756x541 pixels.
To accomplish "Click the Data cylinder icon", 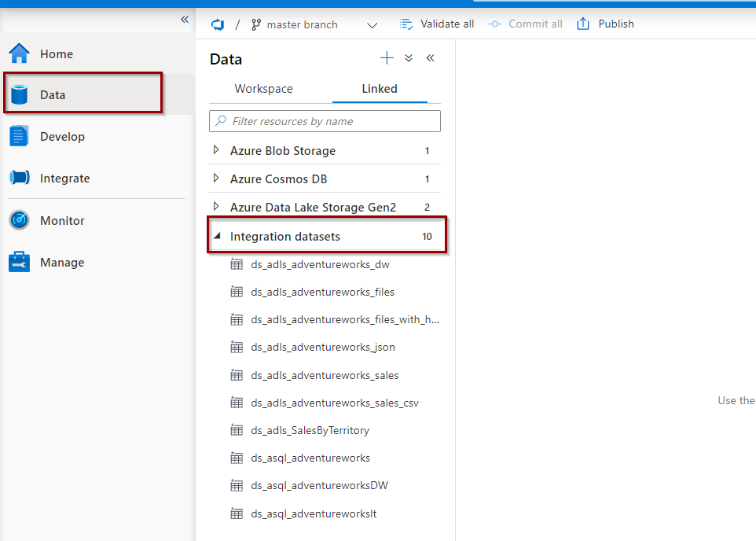I will click(20, 94).
